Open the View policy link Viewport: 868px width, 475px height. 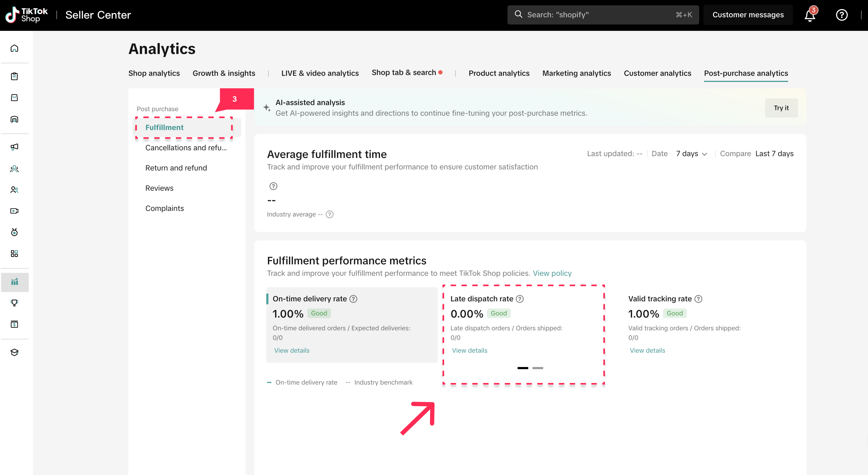(552, 273)
